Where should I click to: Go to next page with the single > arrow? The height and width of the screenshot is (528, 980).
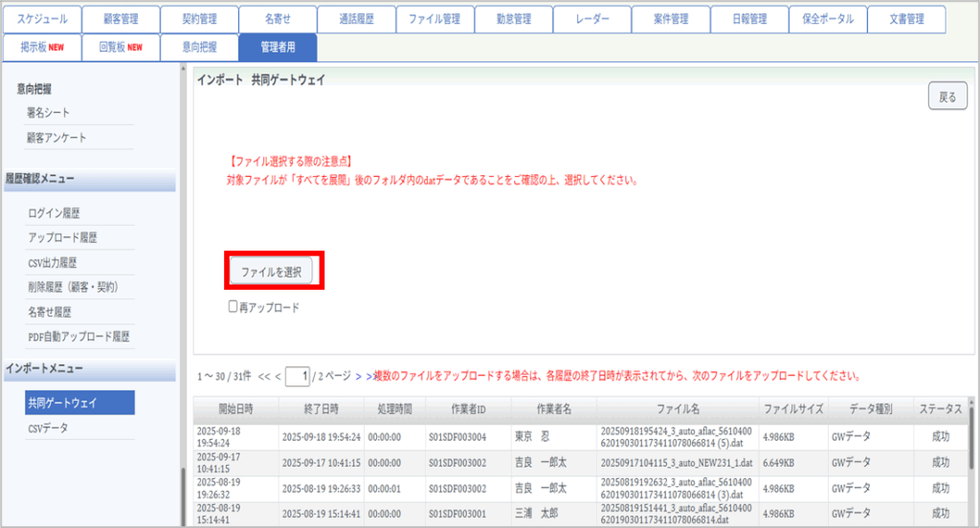click(x=358, y=376)
